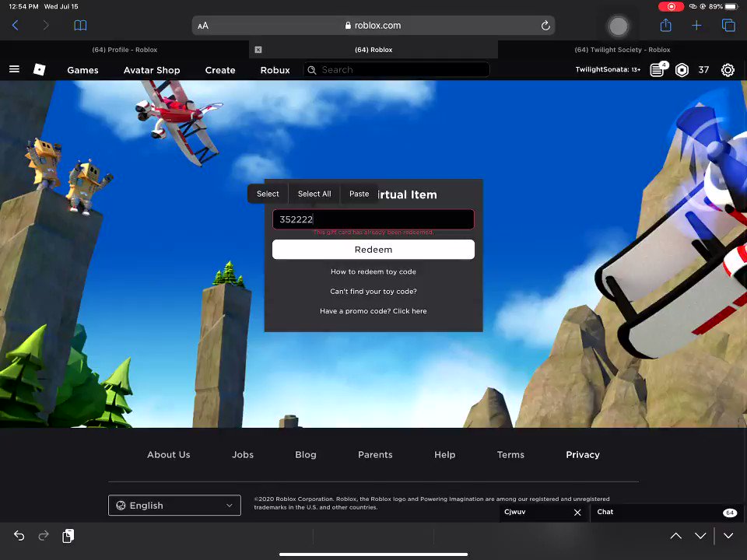The width and height of the screenshot is (747, 560).
Task: Open the Jobs footer link
Action: [x=243, y=455]
